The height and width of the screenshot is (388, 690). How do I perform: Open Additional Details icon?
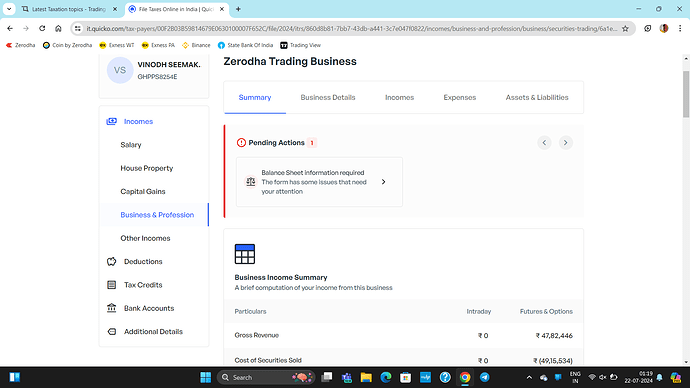(111, 332)
